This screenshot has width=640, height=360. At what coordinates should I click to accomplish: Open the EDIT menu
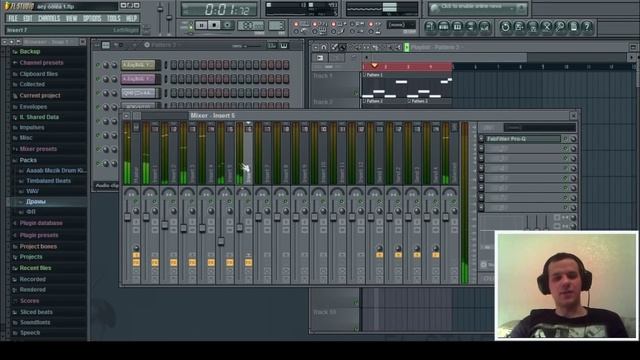pyautogui.click(x=28, y=18)
